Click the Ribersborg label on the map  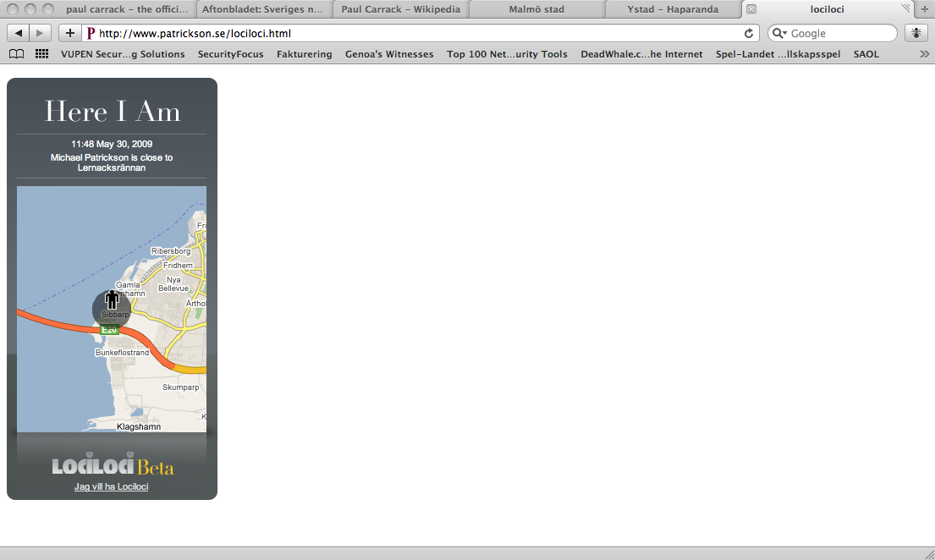(171, 251)
